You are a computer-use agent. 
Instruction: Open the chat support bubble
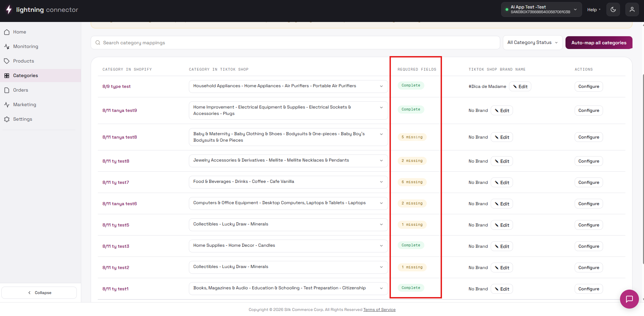[x=629, y=299]
